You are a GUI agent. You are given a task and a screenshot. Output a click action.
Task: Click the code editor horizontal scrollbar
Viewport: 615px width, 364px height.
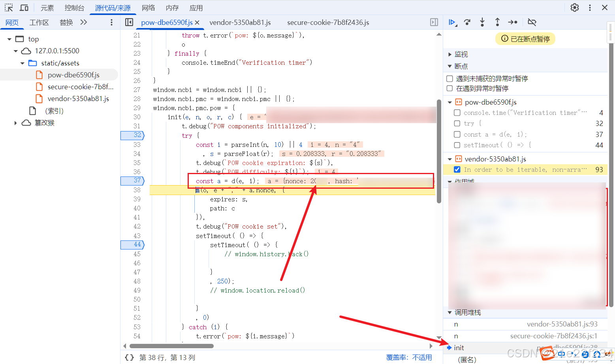[x=171, y=346]
